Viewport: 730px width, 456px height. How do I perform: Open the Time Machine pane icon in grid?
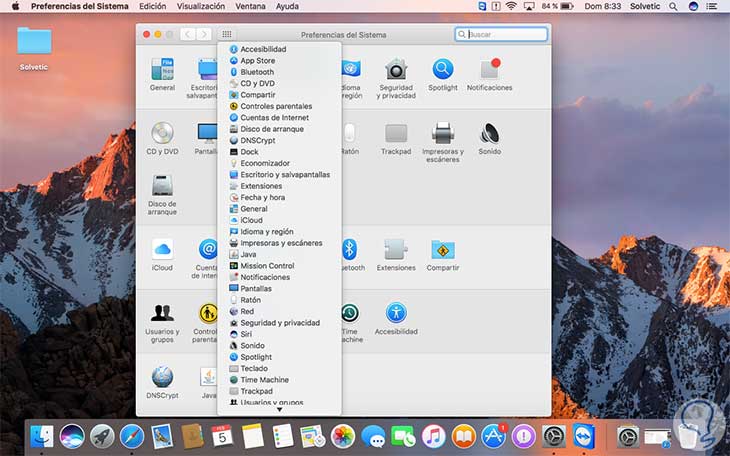click(x=349, y=313)
